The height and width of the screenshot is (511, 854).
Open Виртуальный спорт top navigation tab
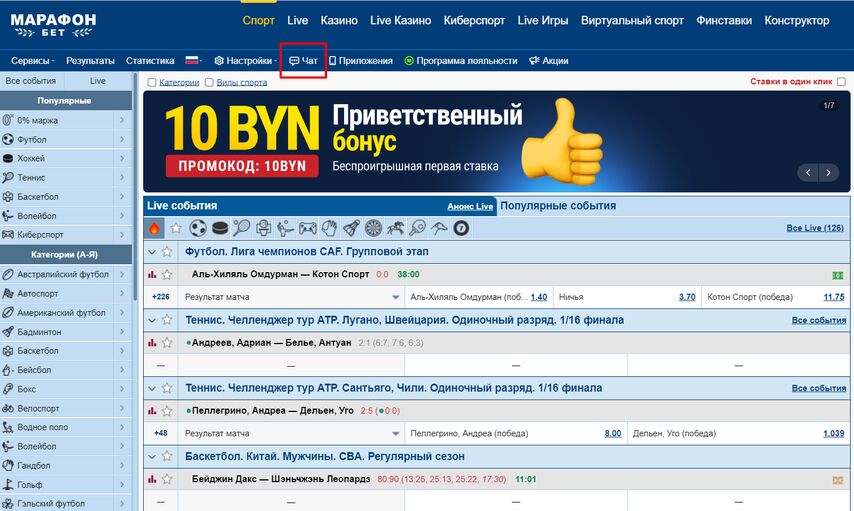(x=632, y=21)
